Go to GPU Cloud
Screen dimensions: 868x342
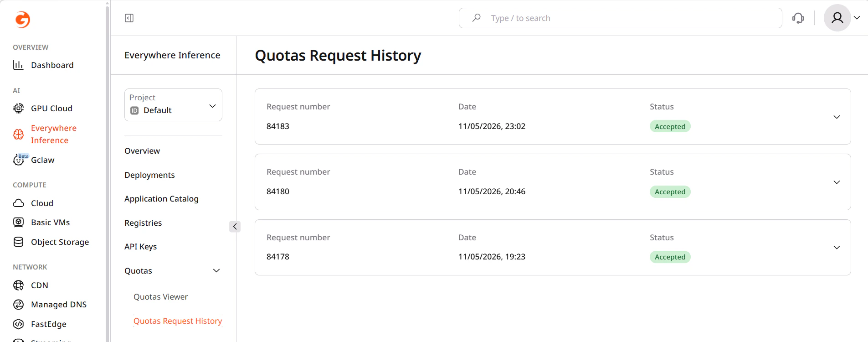(51, 109)
